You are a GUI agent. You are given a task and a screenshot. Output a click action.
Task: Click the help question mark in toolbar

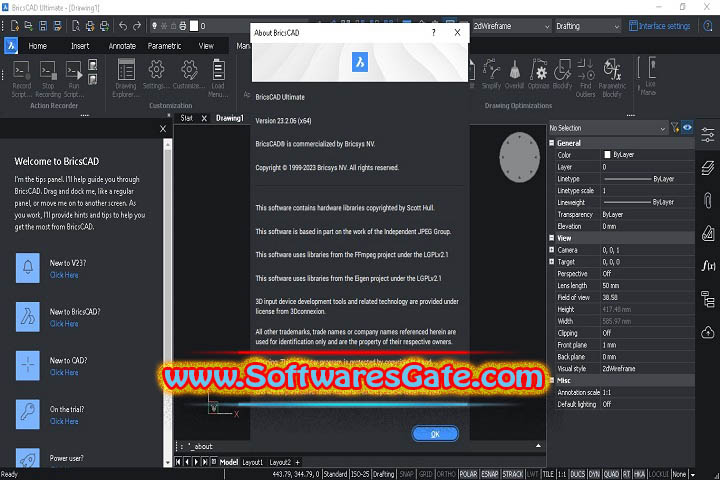click(x=708, y=26)
